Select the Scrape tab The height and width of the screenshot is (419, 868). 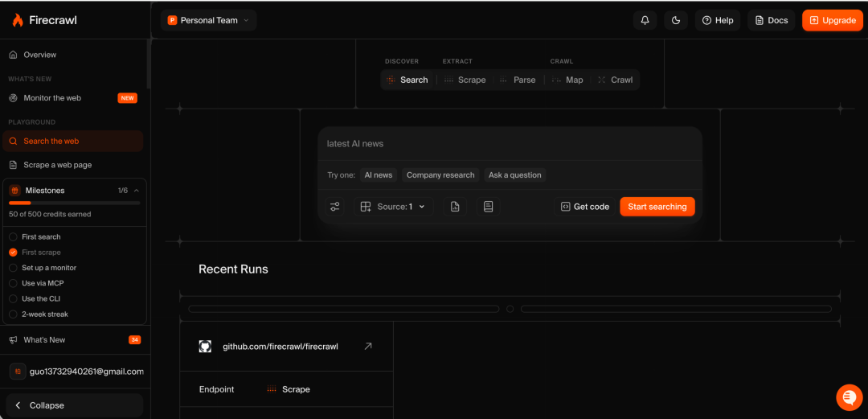[465, 80]
